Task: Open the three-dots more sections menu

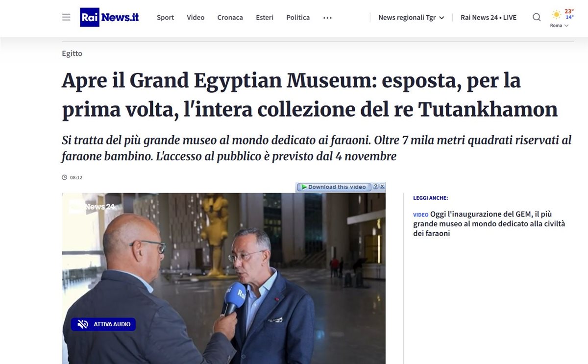Action: (327, 18)
